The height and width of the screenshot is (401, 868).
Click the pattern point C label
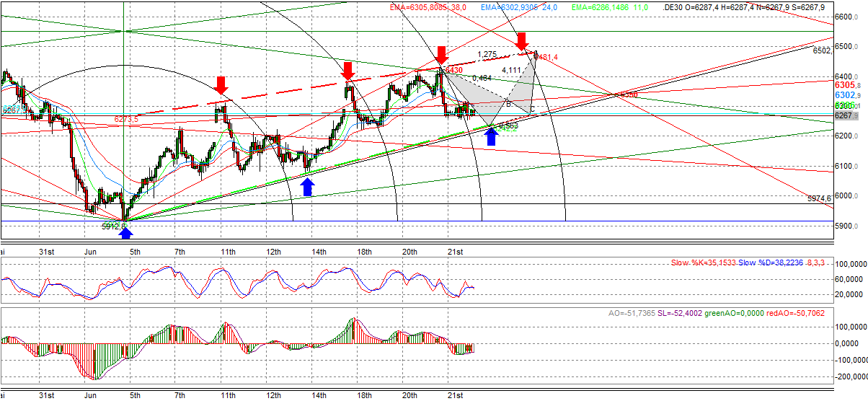[533, 109]
